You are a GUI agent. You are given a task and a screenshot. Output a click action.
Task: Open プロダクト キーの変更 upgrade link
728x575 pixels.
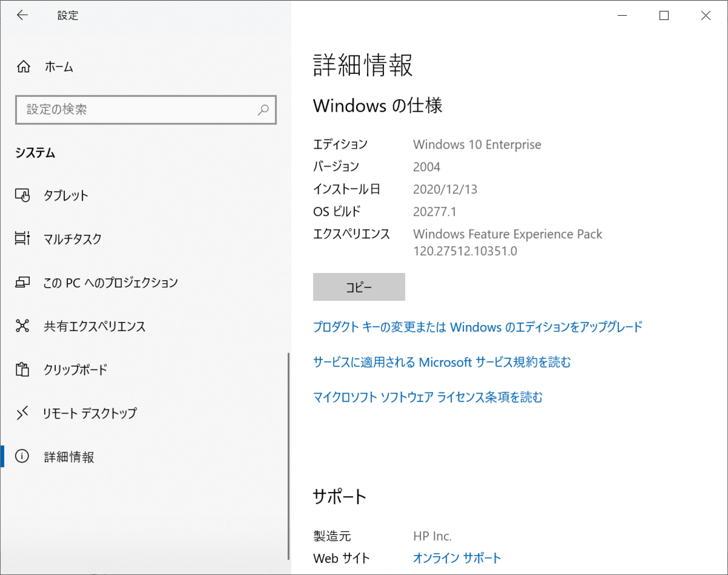477,327
